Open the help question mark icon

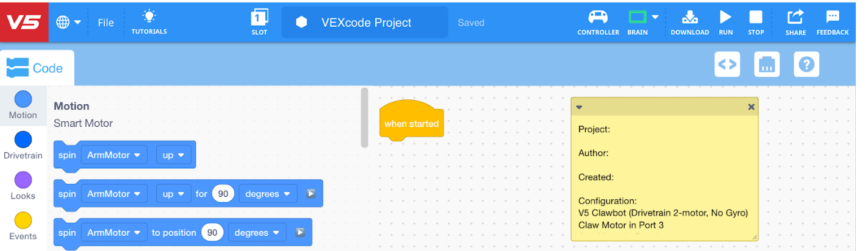806,64
